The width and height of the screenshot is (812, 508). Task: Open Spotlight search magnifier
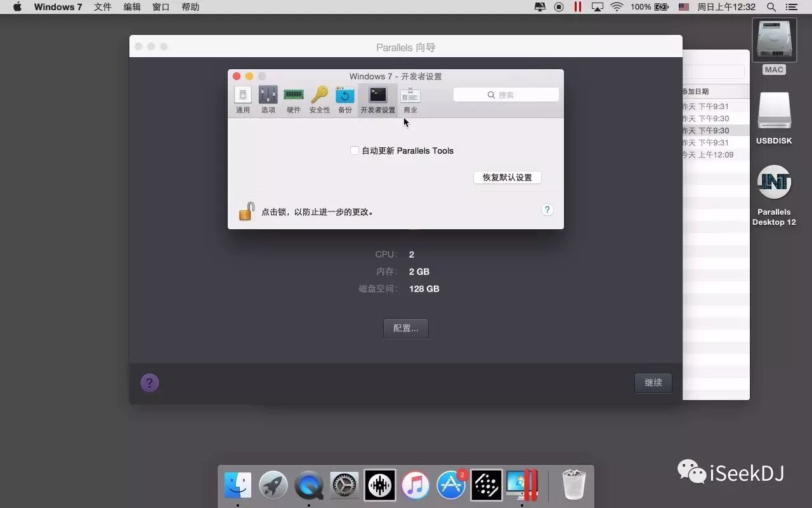pyautogui.click(x=771, y=7)
